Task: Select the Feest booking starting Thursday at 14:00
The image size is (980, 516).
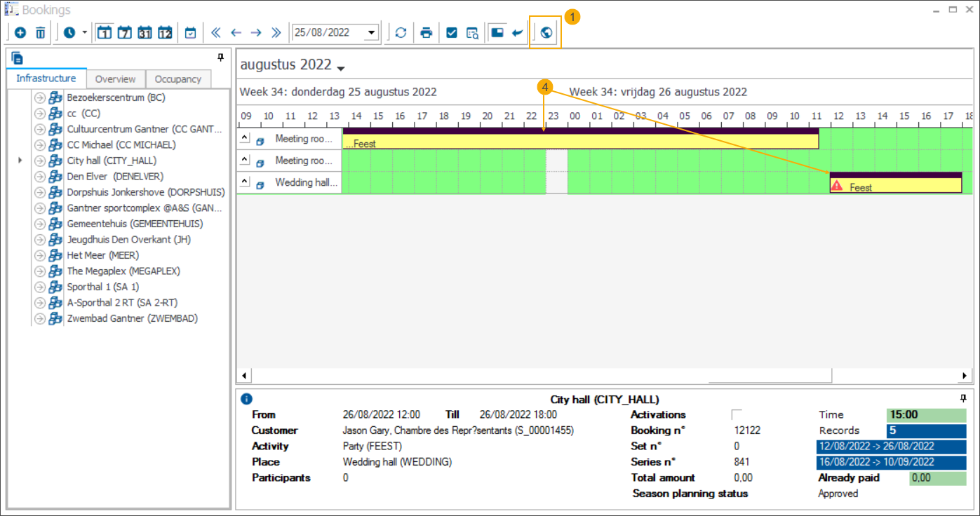Action: point(580,139)
